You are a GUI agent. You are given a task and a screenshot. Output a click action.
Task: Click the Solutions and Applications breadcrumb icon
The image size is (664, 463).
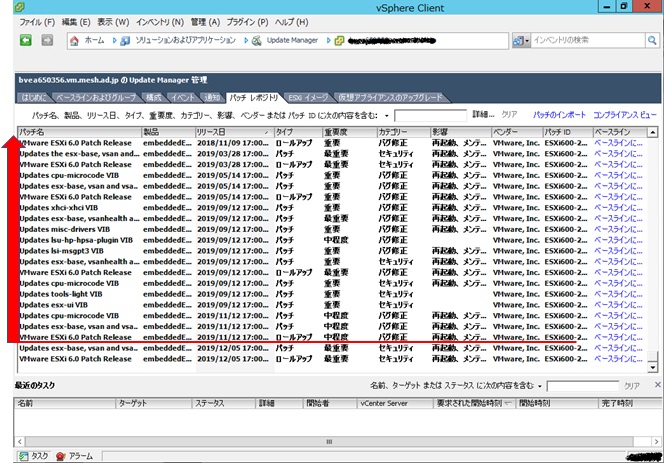coord(125,41)
